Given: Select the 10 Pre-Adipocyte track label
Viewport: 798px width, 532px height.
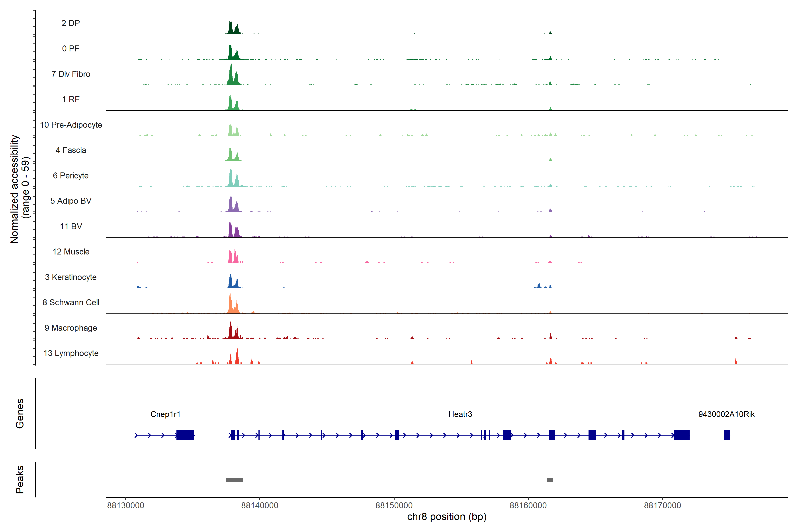Looking at the screenshot, I should pyautogui.click(x=71, y=125).
